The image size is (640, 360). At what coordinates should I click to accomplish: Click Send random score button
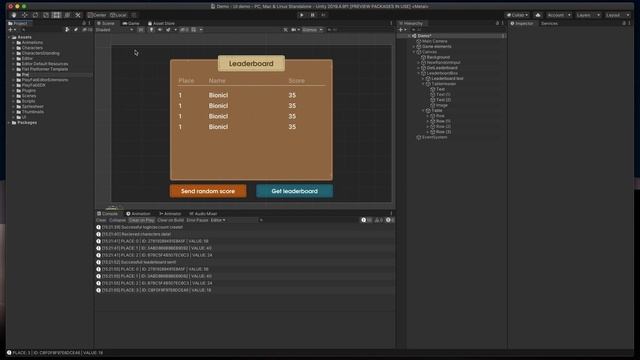point(208,191)
